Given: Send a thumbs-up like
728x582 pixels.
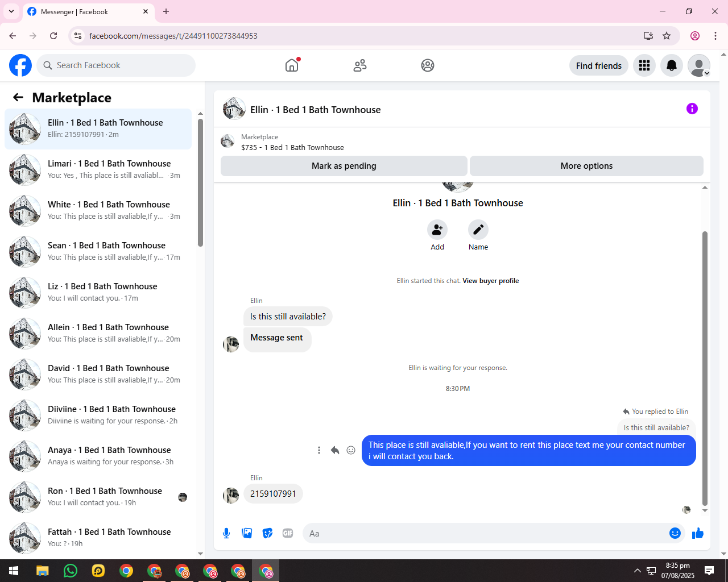Looking at the screenshot, I should [698, 533].
